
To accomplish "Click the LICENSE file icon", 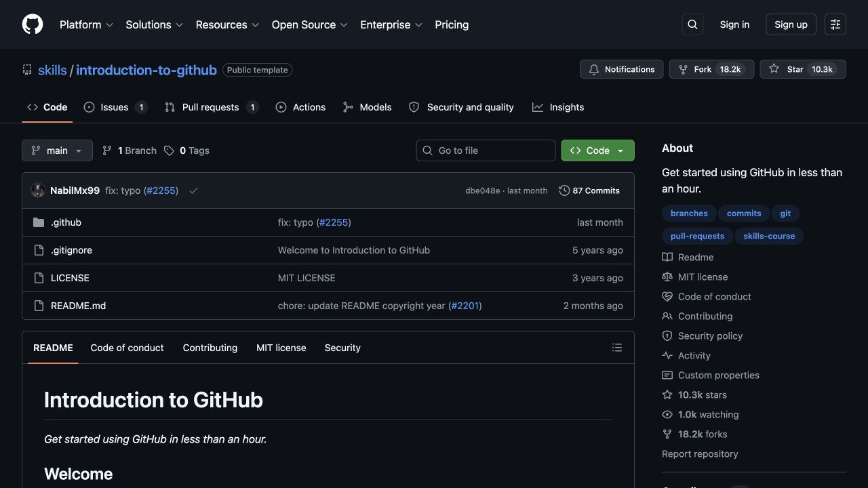I will click(x=39, y=278).
